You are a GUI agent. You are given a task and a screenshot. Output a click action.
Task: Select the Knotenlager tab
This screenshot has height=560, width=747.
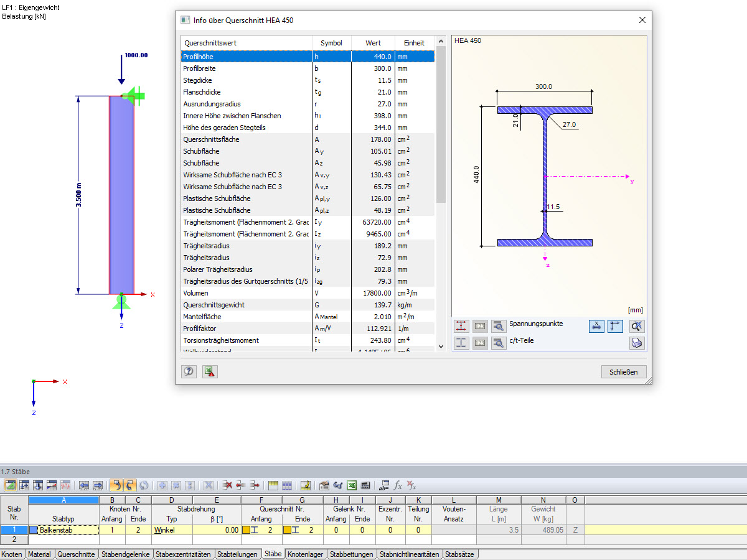(306, 554)
